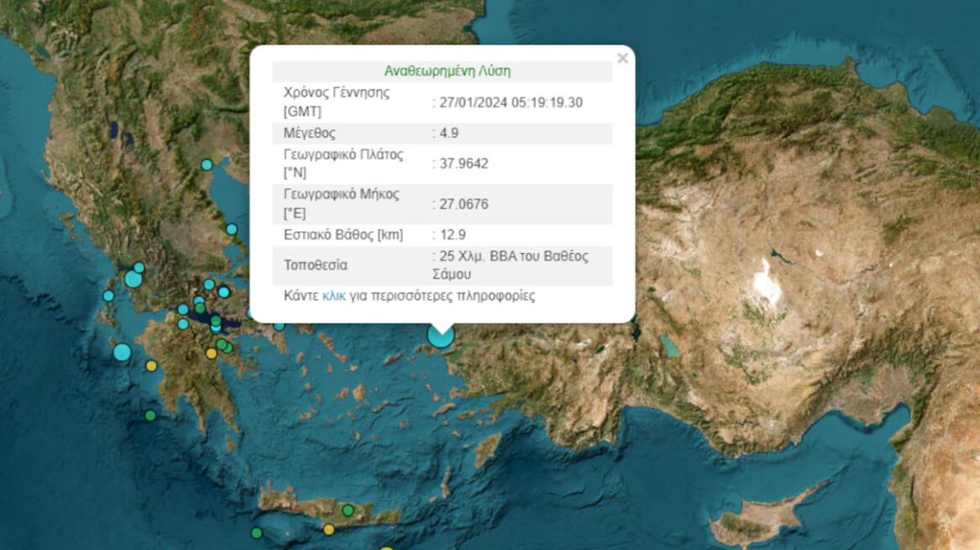
Task: Select the yellow marker on eastern Crete
Action: click(x=328, y=529)
